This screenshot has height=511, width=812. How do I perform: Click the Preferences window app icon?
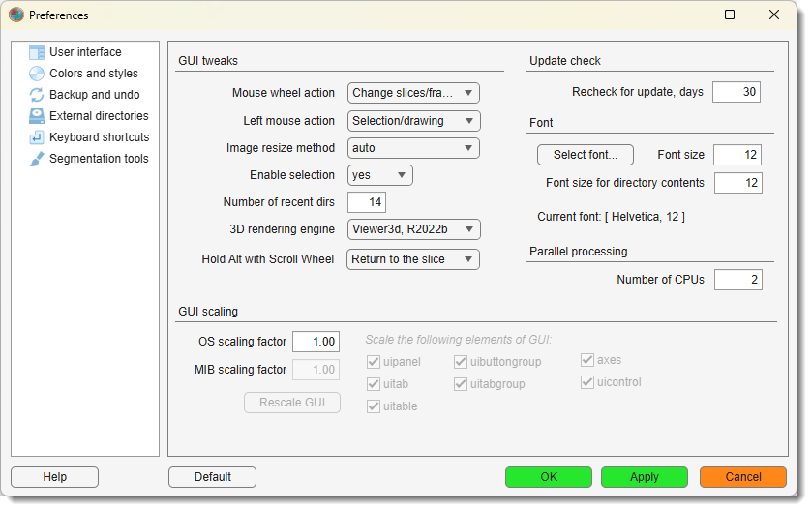pyautogui.click(x=16, y=15)
